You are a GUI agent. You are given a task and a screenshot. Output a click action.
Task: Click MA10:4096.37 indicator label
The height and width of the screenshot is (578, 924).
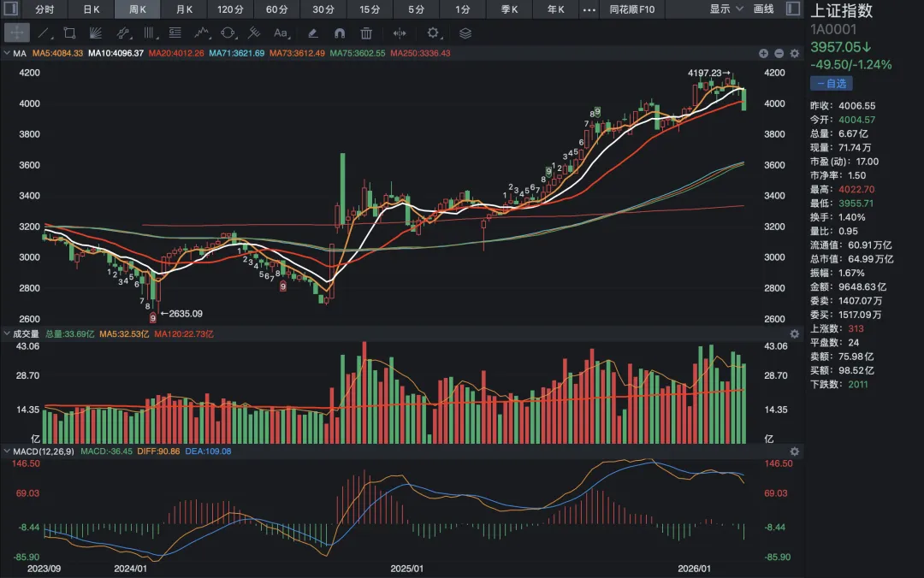(116, 53)
